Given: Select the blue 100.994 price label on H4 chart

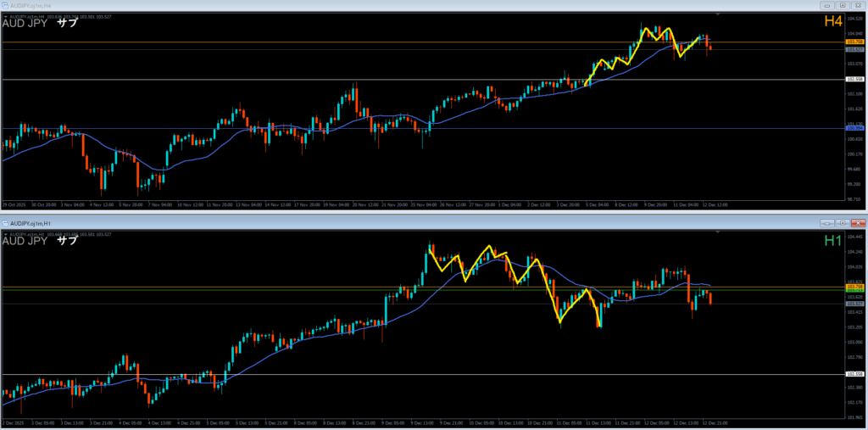Looking at the screenshot, I should click(854, 128).
